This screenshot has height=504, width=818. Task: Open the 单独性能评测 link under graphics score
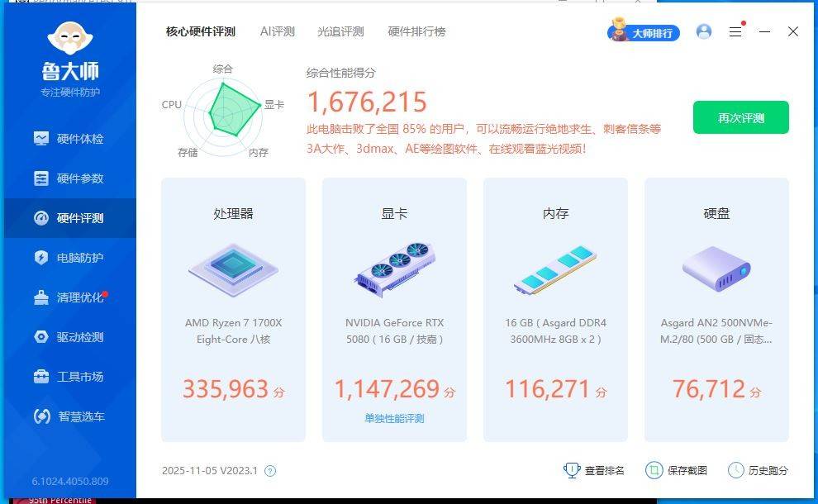(394, 417)
